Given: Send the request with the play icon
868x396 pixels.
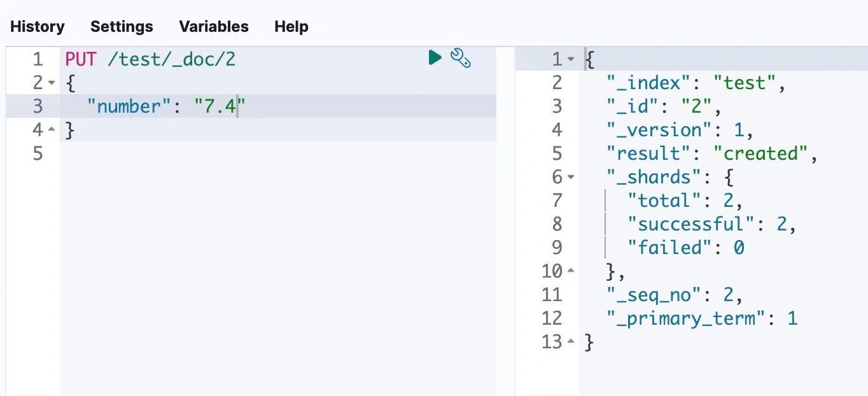Looking at the screenshot, I should pos(435,58).
